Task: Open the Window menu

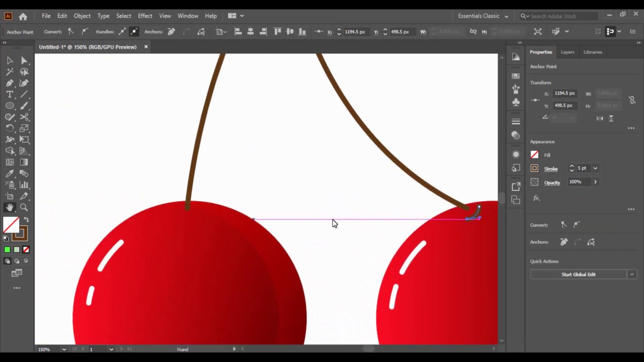Action: click(x=188, y=16)
